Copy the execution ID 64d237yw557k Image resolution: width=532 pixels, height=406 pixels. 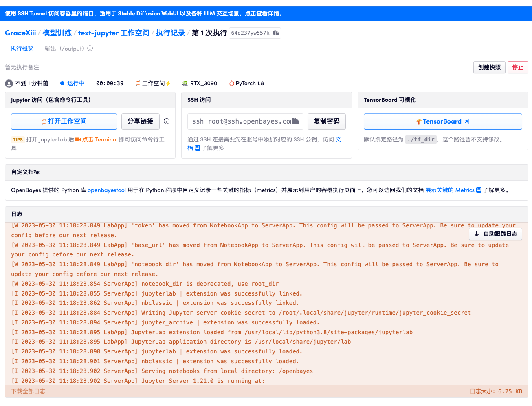tap(276, 33)
